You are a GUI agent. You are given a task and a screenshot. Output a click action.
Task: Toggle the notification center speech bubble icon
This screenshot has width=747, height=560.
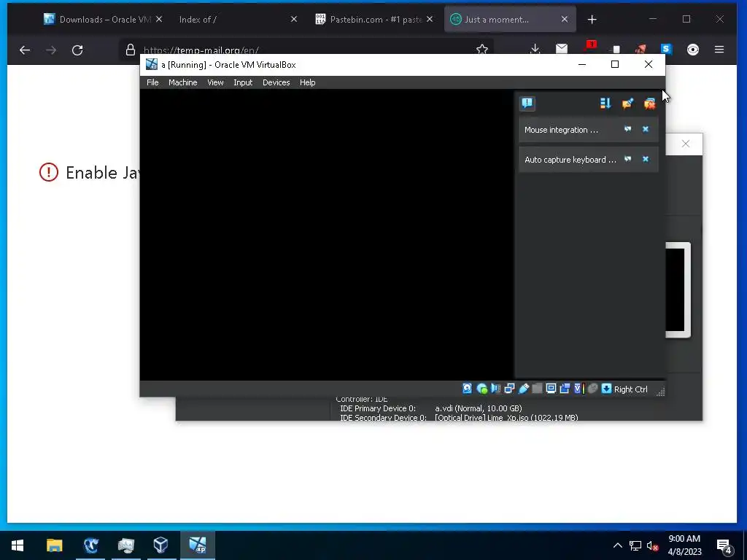point(527,104)
